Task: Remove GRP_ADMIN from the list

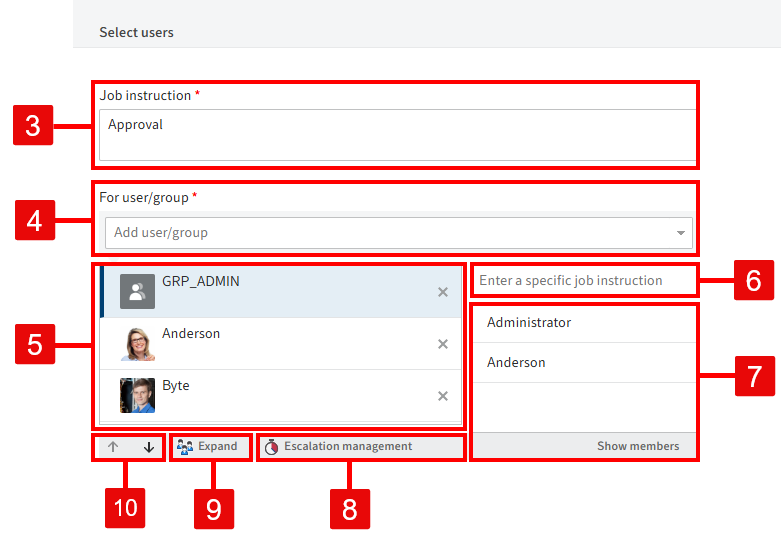Action: 443,292
